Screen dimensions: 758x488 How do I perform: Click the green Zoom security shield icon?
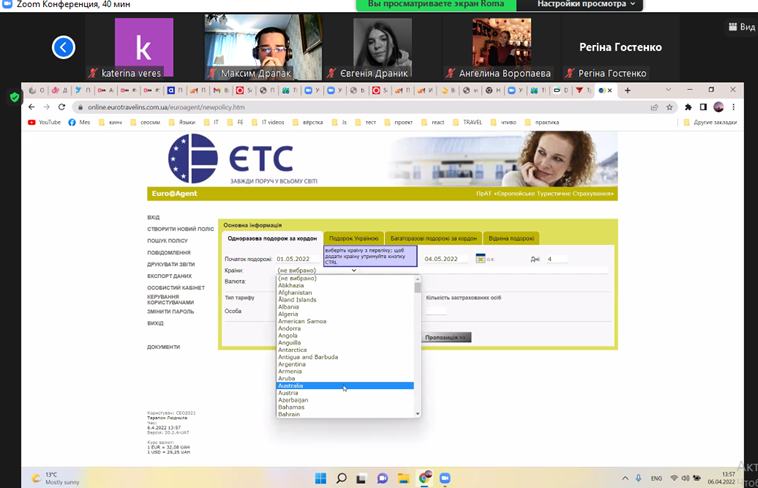pyautogui.click(x=14, y=97)
